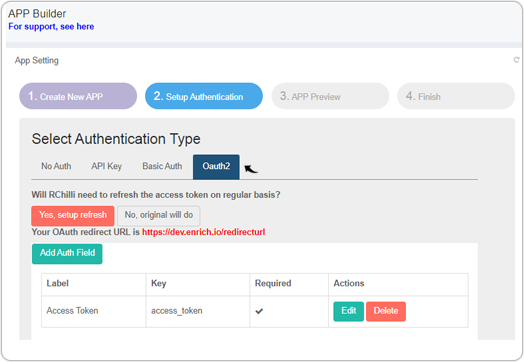Open the 'For support, see here' link

51,26
